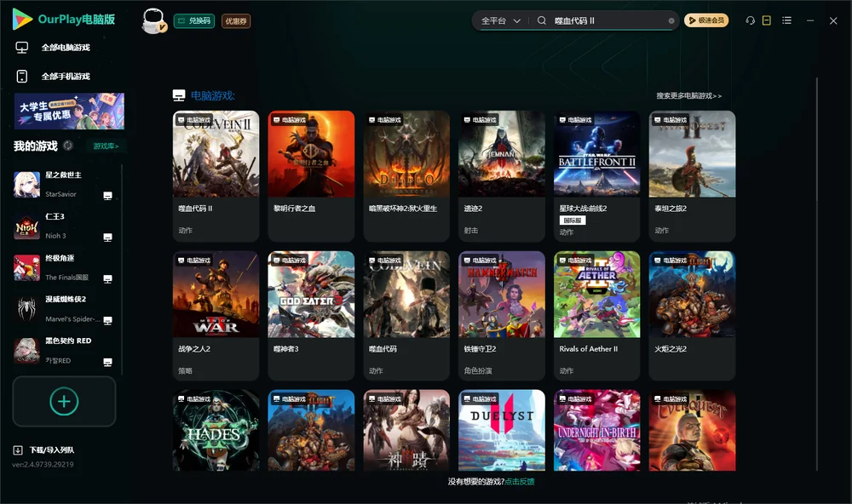Click 搜索更多电脑游戏 link

(x=688, y=95)
